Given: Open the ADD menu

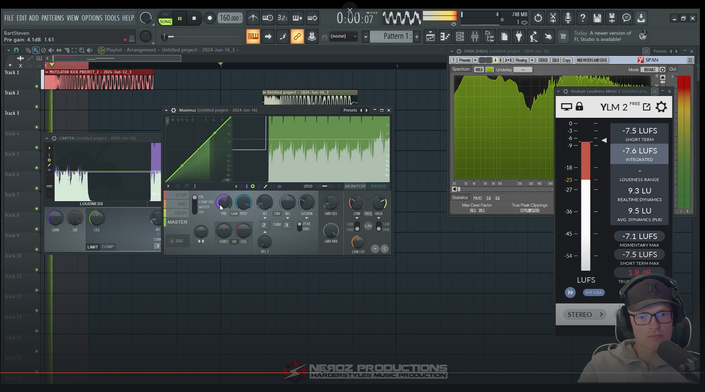Looking at the screenshot, I should point(34,18).
